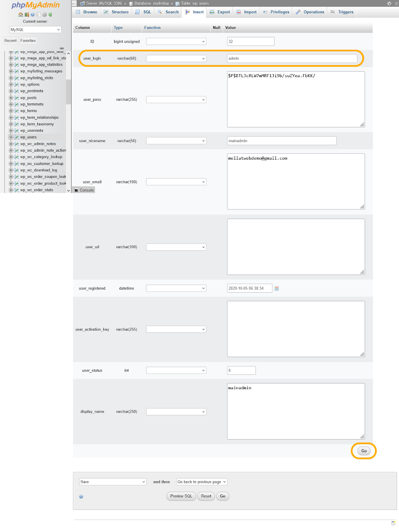
Task: Open the Current server MySQL dropdown
Action: [35, 30]
